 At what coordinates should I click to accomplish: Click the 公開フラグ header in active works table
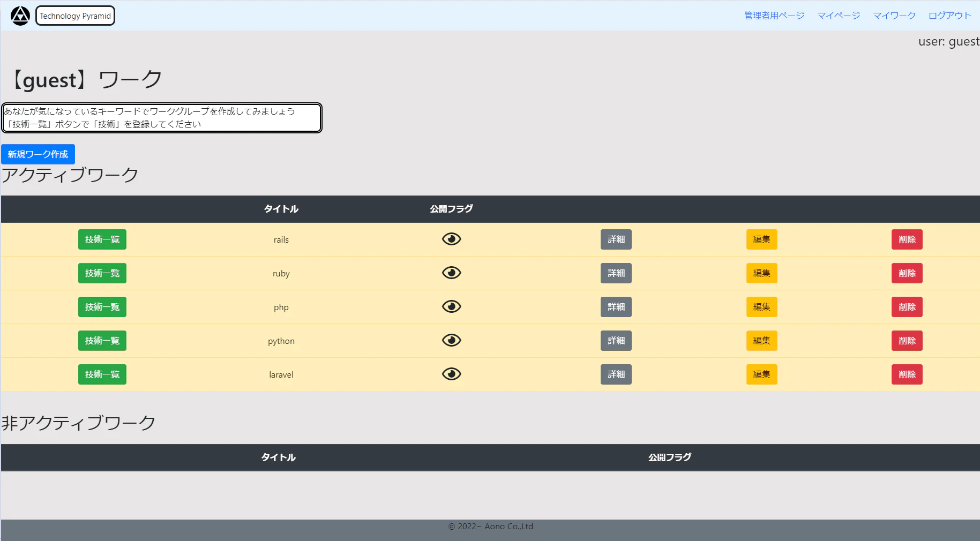(452, 209)
